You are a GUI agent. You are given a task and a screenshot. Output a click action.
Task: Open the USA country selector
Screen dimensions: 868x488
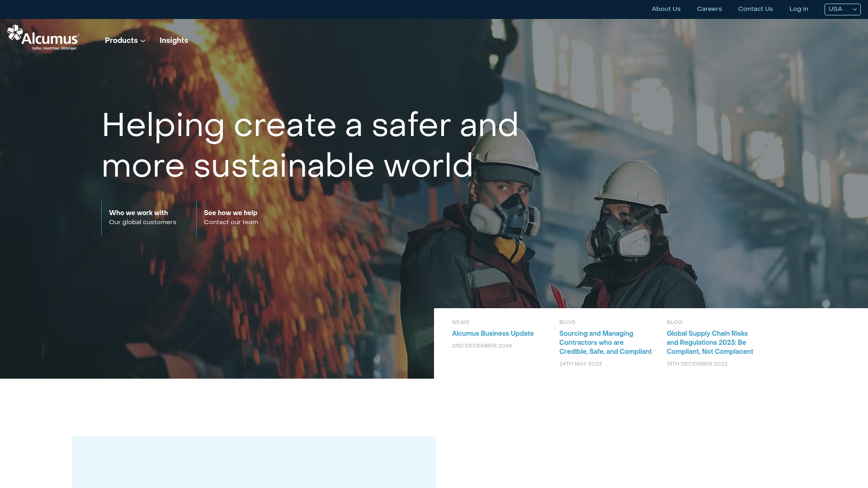coord(842,9)
